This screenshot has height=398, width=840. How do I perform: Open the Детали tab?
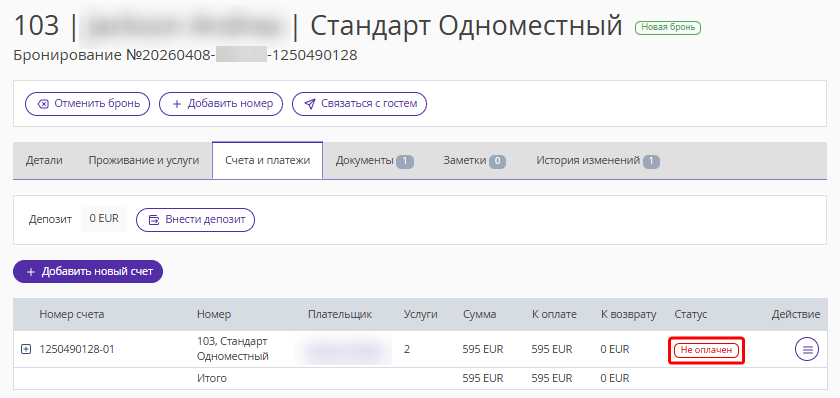pyautogui.click(x=44, y=160)
